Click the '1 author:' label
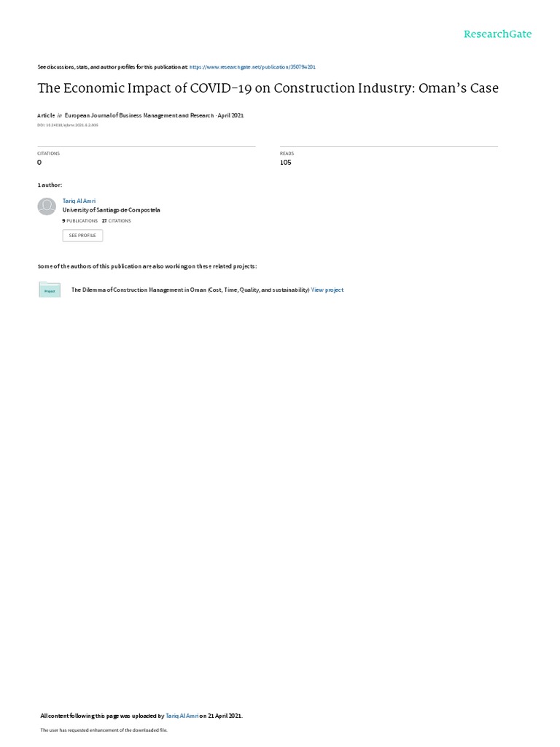 click(x=50, y=185)
